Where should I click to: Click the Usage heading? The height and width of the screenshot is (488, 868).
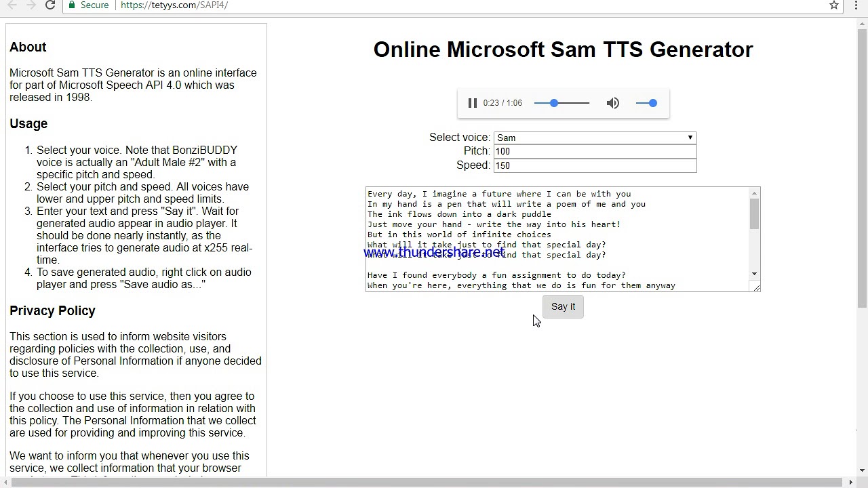click(28, 123)
